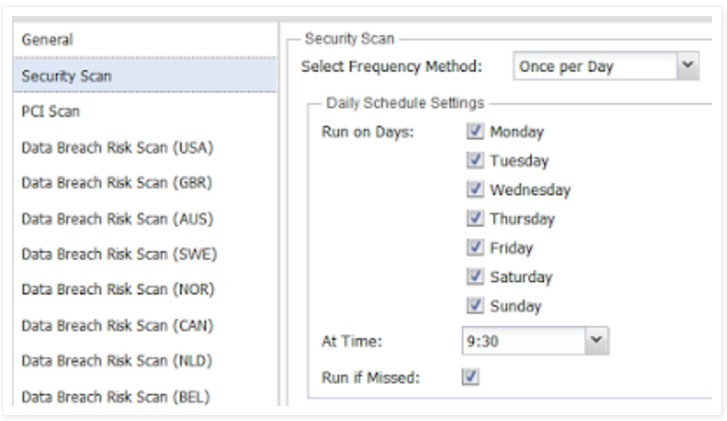The height and width of the screenshot is (421, 727).
Task: Click the Select Frequency Method label
Action: tap(392, 66)
